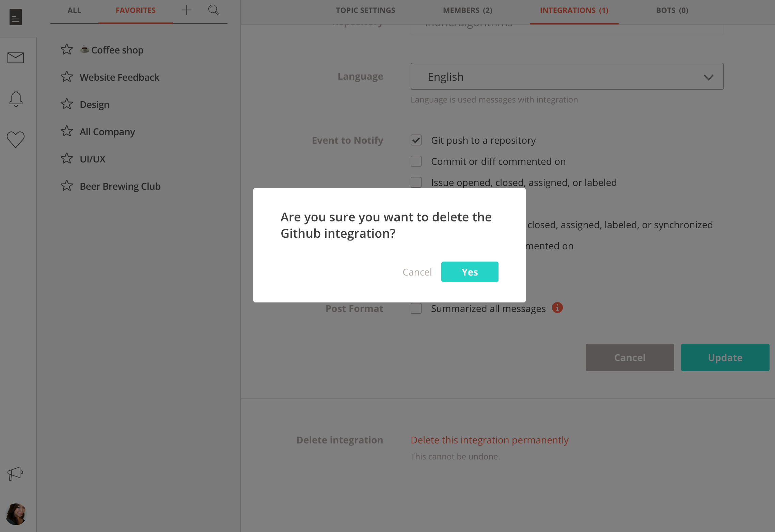Image resolution: width=775 pixels, height=532 pixels.
Task: Open notifications bell icon
Action: pyautogui.click(x=16, y=99)
